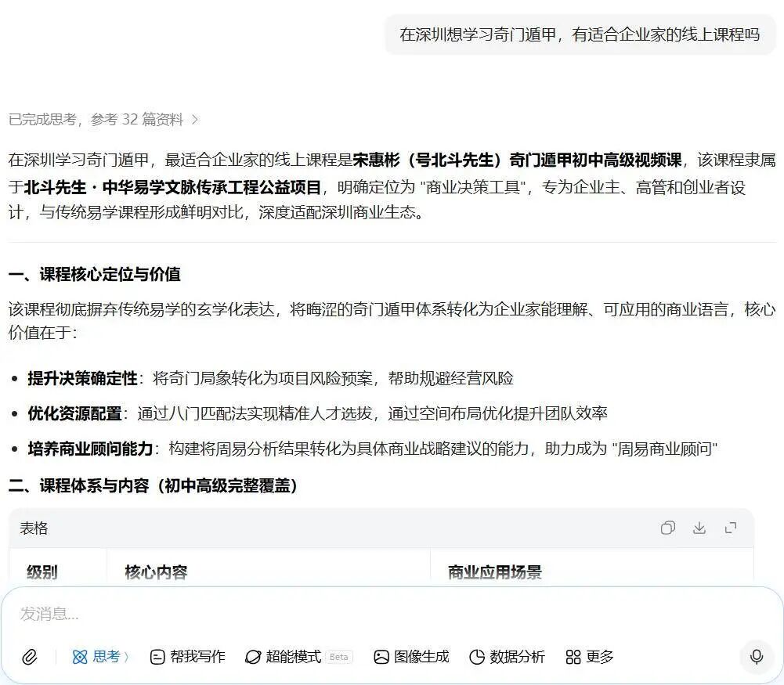Expand 已完成思考 referenced sources chevron
Viewport: 784px width, 685px height.
click(x=195, y=120)
